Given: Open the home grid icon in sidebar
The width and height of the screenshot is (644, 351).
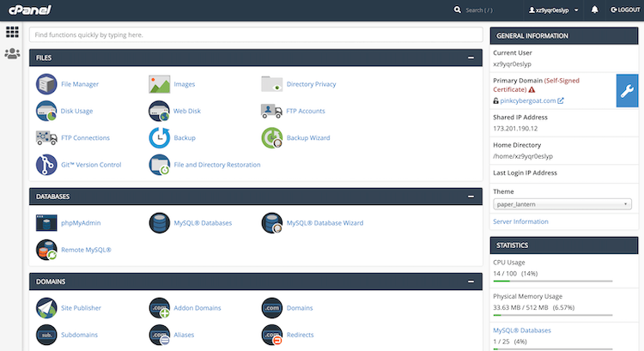Looking at the screenshot, I should click(x=12, y=32).
